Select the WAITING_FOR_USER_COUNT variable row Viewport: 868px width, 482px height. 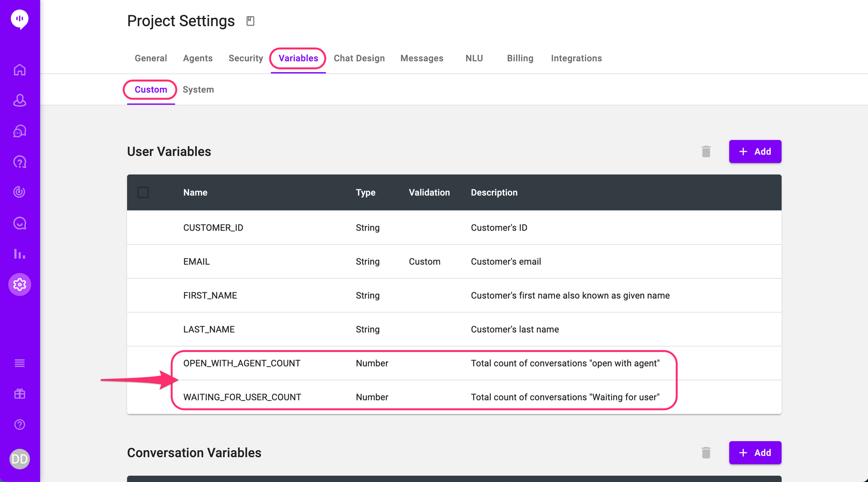tap(242, 397)
